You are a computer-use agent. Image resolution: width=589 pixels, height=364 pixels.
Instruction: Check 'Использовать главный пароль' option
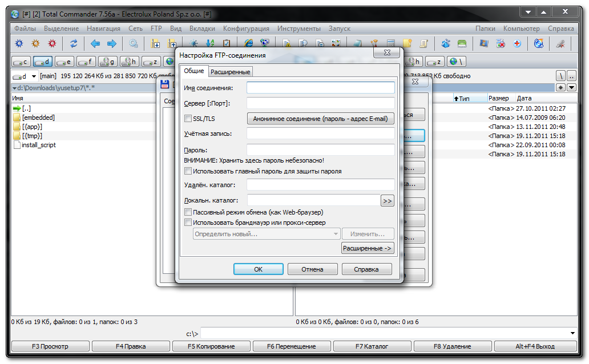pyautogui.click(x=188, y=171)
